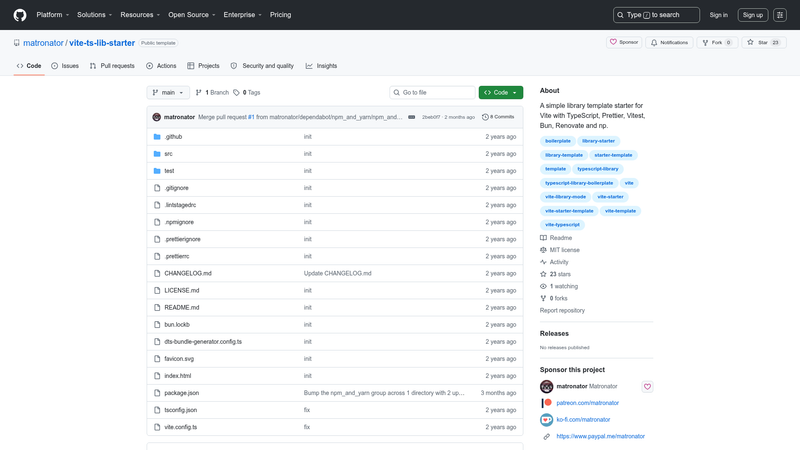Screen dimensions: 800x450
Task: Switch to the Actions tab
Action: click(x=161, y=66)
